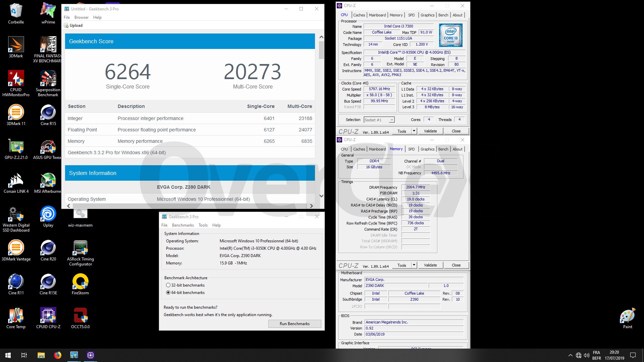Launch FireStorm shortcut
The width and height of the screenshot is (644, 362).
(x=80, y=284)
